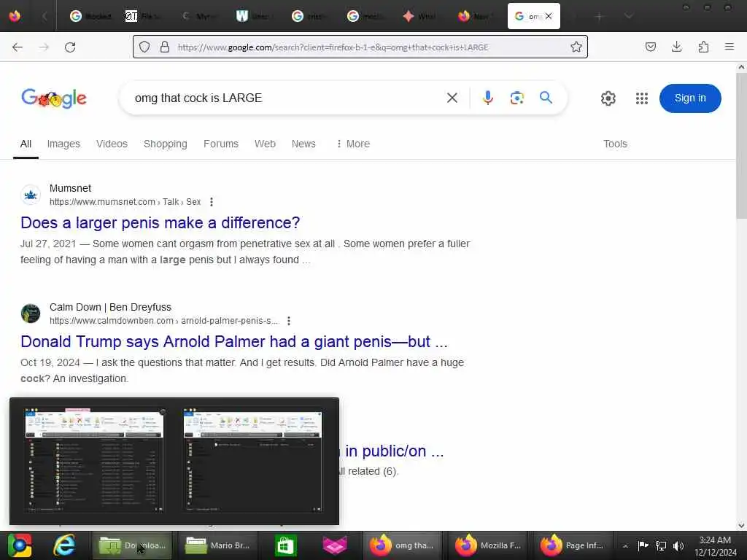747x560 pixels.
Task: Switch to Downloads folder taskbar button
Action: tap(133, 545)
